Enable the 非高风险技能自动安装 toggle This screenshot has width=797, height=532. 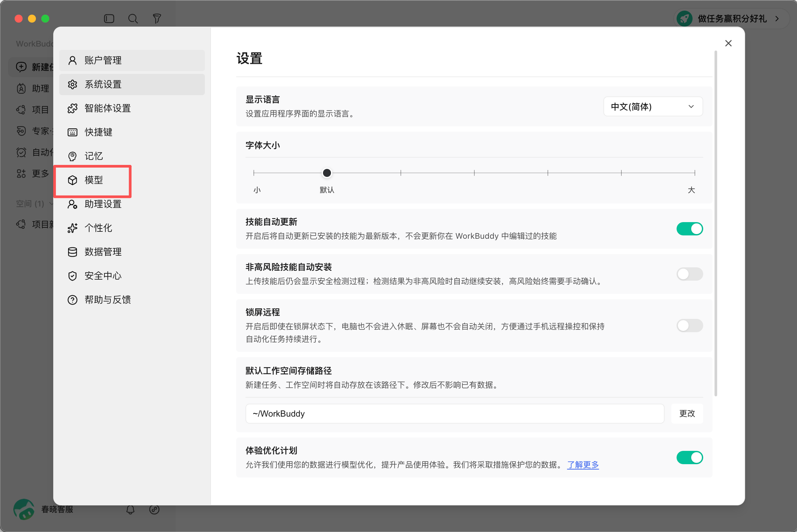click(x=690, y=274)
